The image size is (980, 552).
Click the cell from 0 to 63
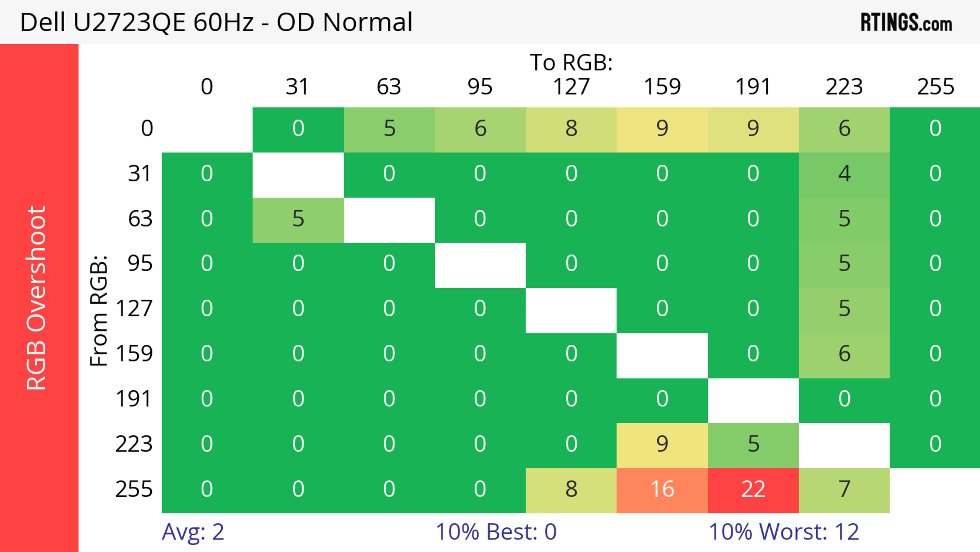pos(389,129)
